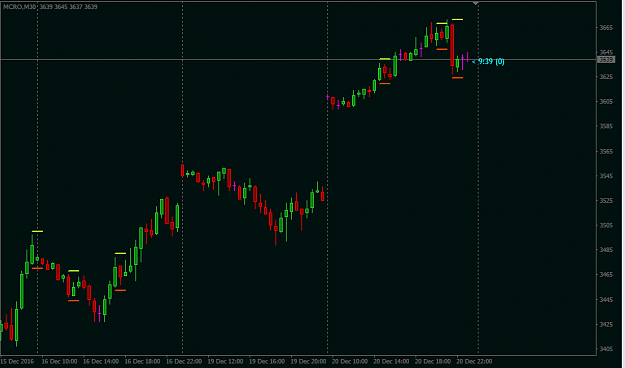Click the 3625 price axis label
Image resolution: width=625 pixels, height=368 pixels.
pos(606,77)
